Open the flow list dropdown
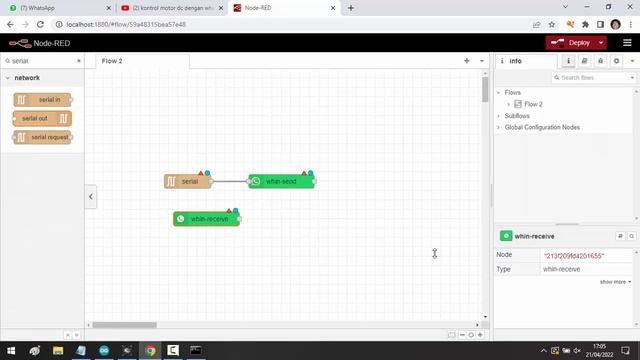The height and width of the screenshot is (360, 640). (482, 61)
